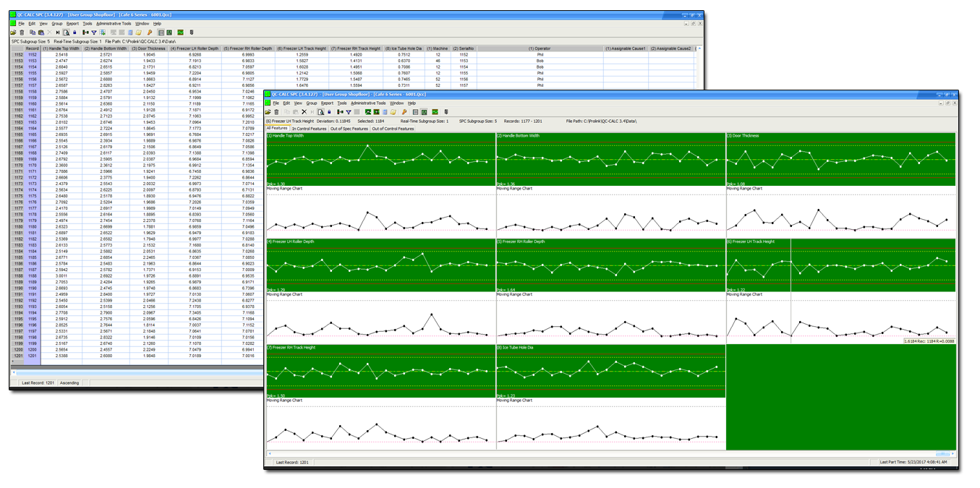Select the point plot chart icon
This screenshot has height=488, width=980.
(x=85, y=32)
